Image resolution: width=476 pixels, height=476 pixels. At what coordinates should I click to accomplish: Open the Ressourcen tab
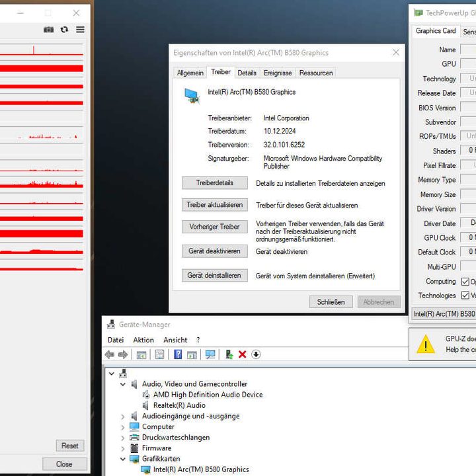[x=316, y=73]
